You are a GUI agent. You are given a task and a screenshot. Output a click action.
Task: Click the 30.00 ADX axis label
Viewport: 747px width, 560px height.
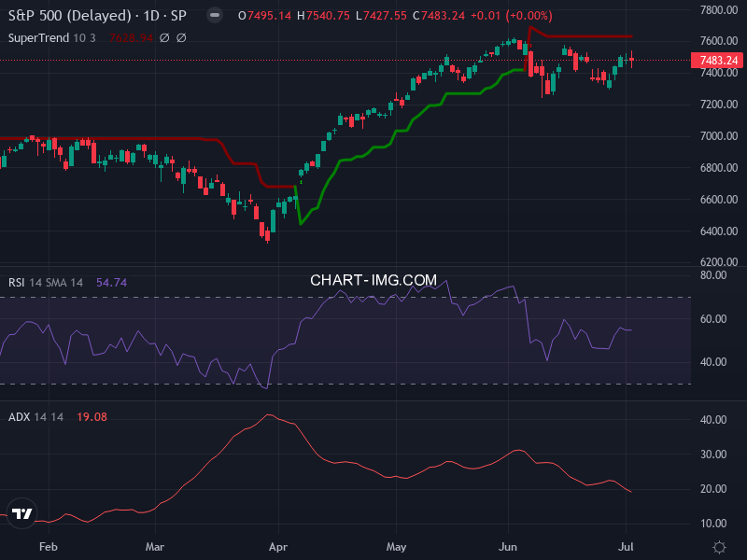(x=713, y=455)
